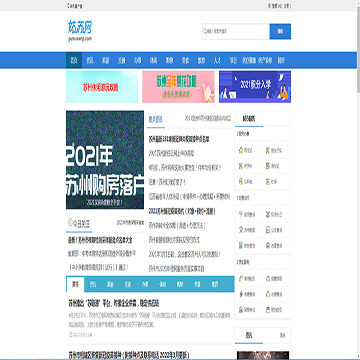This screenshot has height=360, width=360.
Task: Select the active white tab in teal bar
Action: 75,285
